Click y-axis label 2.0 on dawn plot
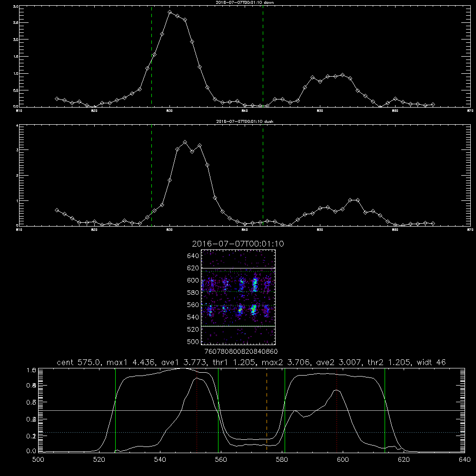 tap(16, 40)
